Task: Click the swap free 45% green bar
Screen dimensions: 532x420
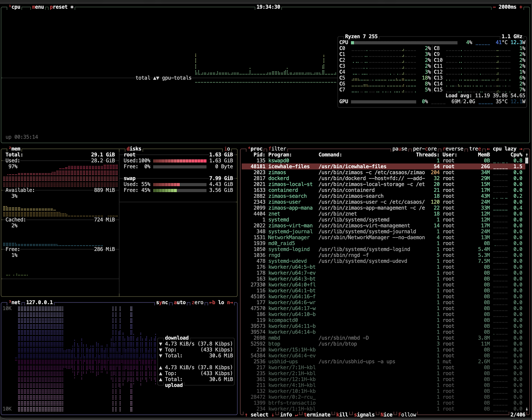Action: click(180, 190)
